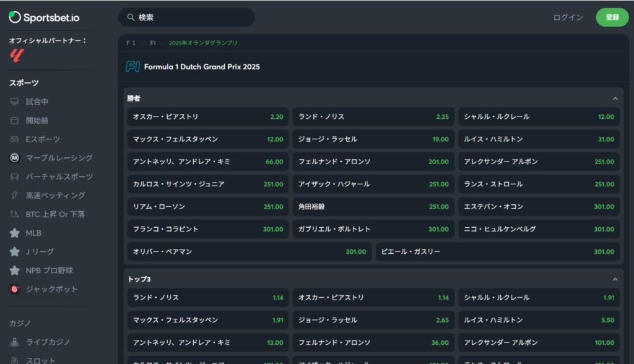Screen dimensions: 634x364
Task: Open 試合中 in the sidebar
Action: [37, 102]
